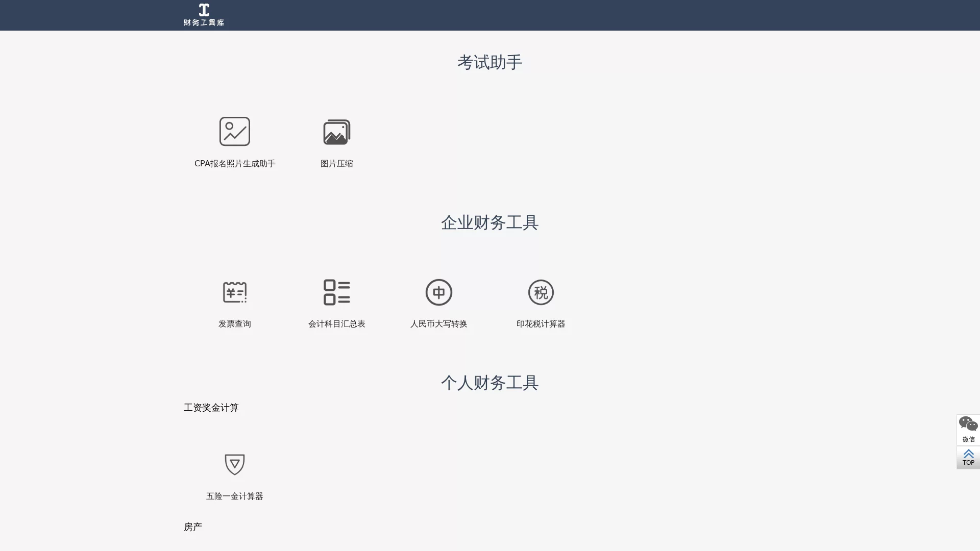
Task: Open the 人民币大写转换 converter icon
Action: point(438,292)
